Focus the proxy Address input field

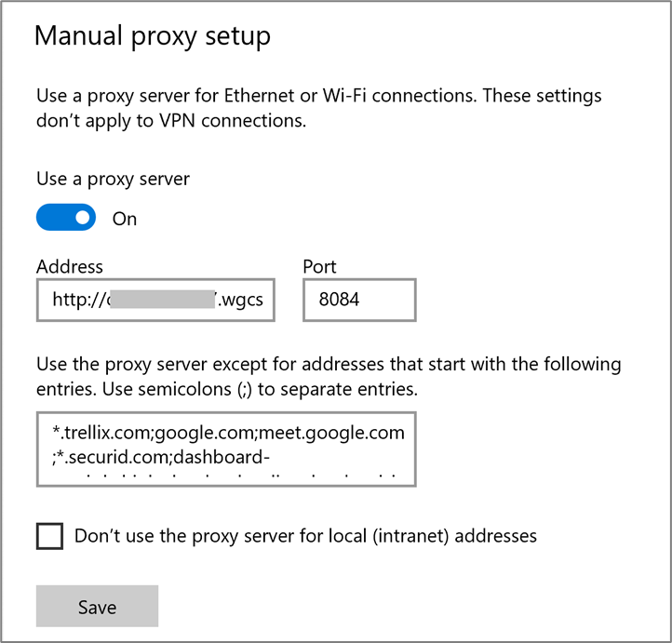155,300
